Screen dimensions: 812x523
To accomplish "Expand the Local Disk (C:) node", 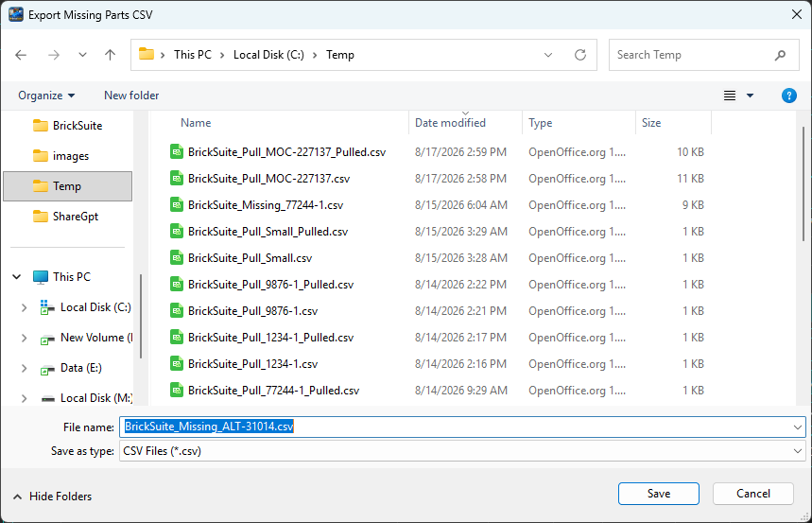I will (x=24, y=307).
